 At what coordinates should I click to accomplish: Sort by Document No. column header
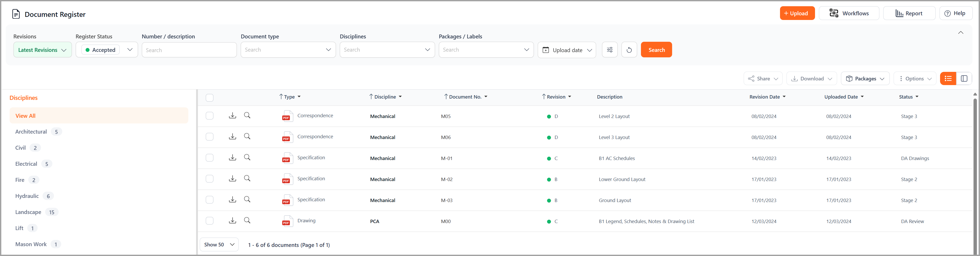(x=466, y=97)
